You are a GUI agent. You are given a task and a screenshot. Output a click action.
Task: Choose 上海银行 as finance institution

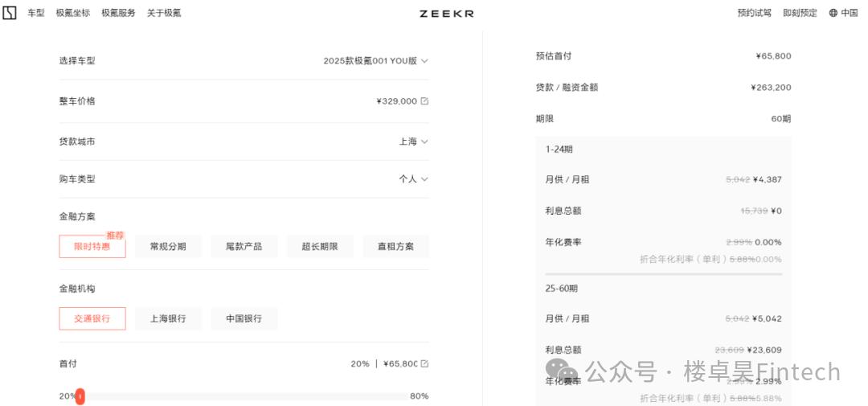[x=168, y=318]
